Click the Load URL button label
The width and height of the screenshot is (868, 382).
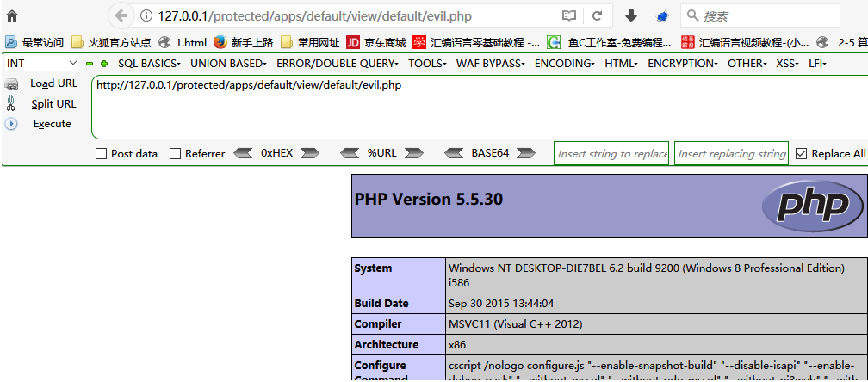(x=53, y=83)
